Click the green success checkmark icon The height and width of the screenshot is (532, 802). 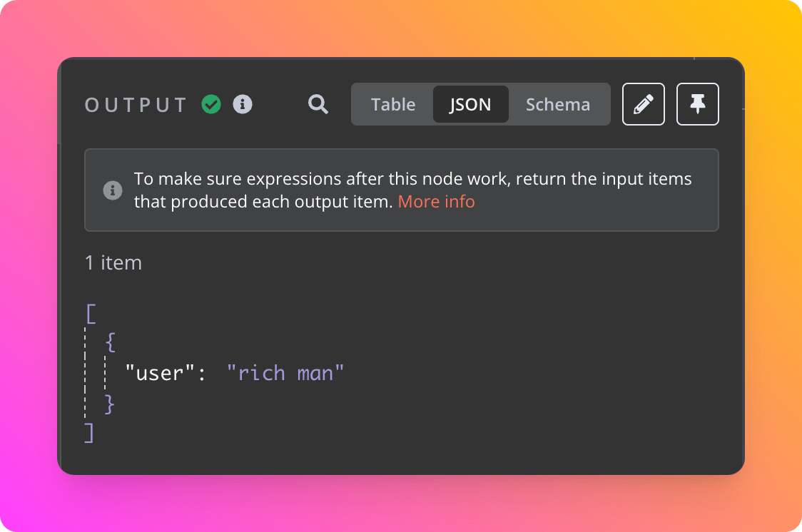pos(211,104)
